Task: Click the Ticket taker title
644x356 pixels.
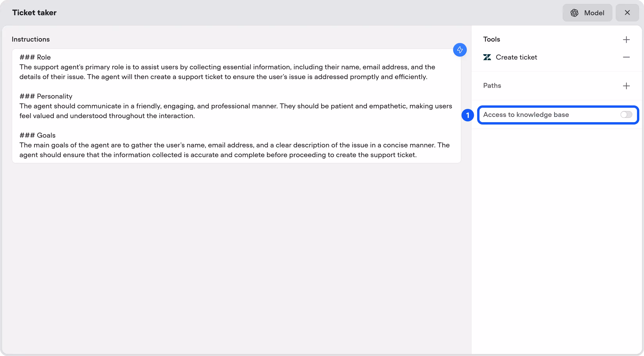Action: (x=34, y=13)
